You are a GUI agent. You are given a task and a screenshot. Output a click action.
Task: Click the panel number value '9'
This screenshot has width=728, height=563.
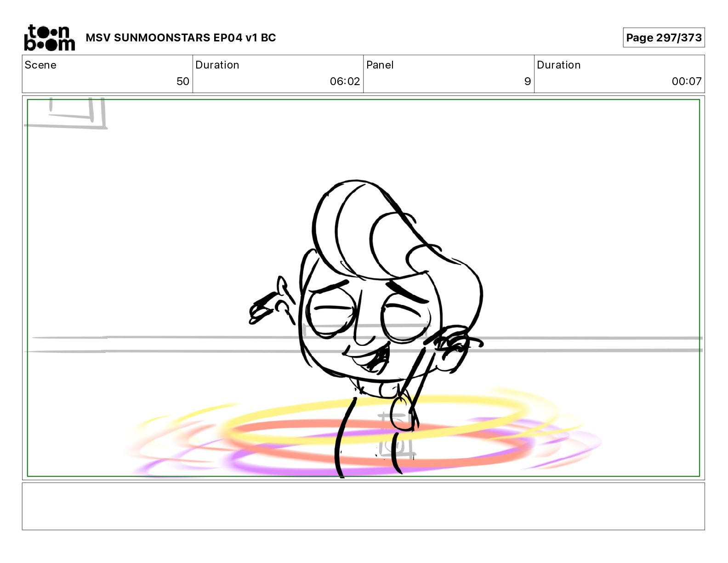coord(527,81)
